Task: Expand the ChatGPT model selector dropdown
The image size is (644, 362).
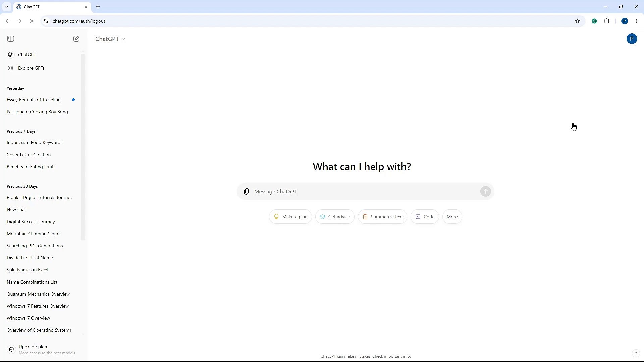Action: pyautogui.click(x=110, y=39)
